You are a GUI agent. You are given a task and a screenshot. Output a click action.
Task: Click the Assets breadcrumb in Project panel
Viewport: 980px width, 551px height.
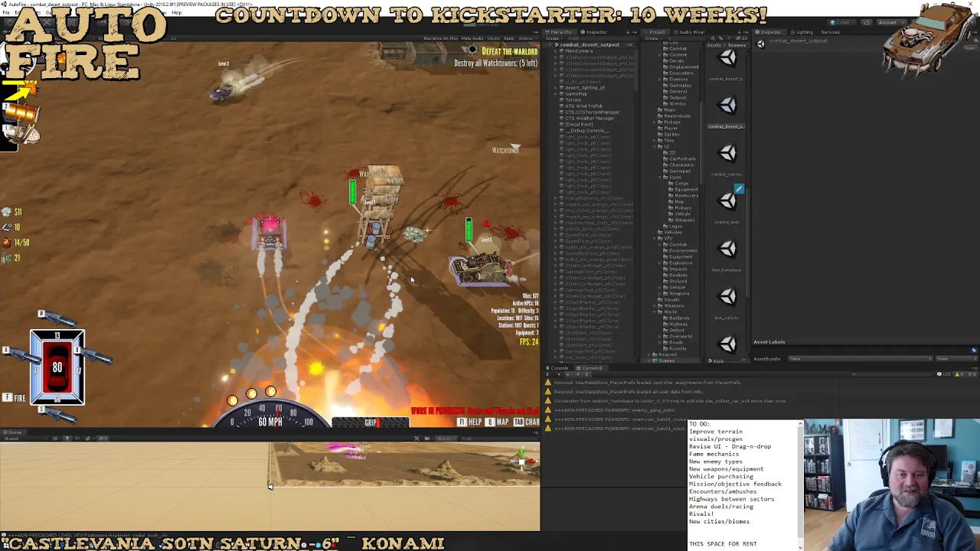[713, 45]
